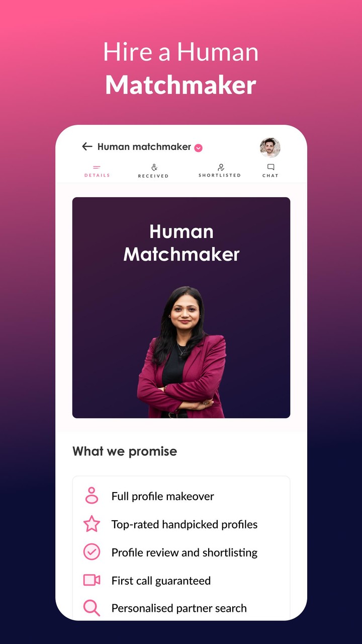
Task: Open the user profile avatar photo
Action: pos(270,147)
